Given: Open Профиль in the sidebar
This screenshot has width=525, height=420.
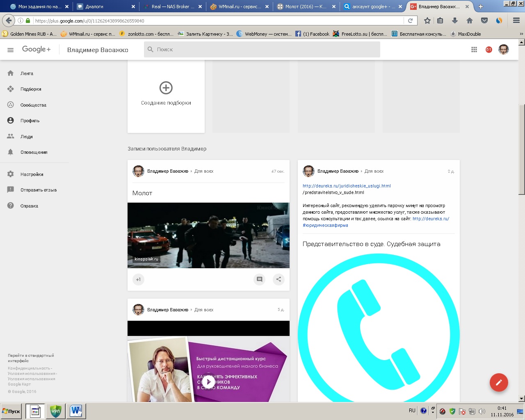Looking at the screenshot, I should coord(30,121).
